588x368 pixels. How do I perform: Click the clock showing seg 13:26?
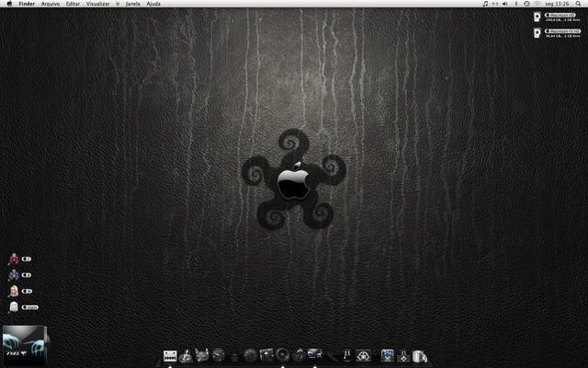[557, 4]
